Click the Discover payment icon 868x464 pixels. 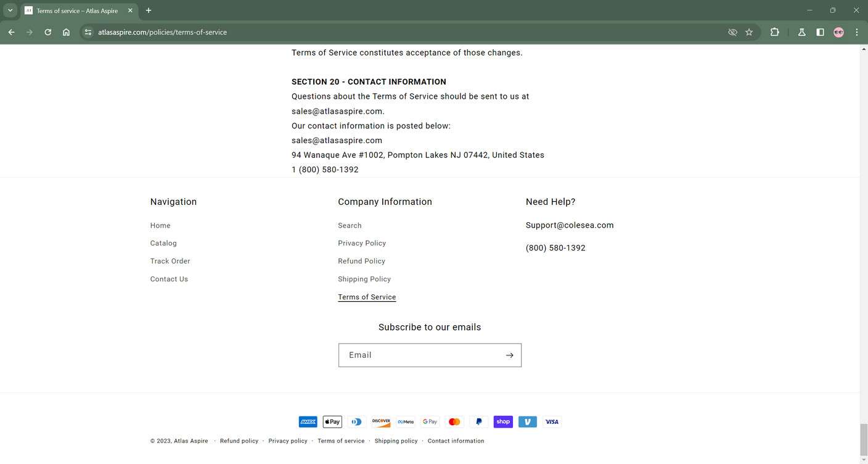(381, 421)
